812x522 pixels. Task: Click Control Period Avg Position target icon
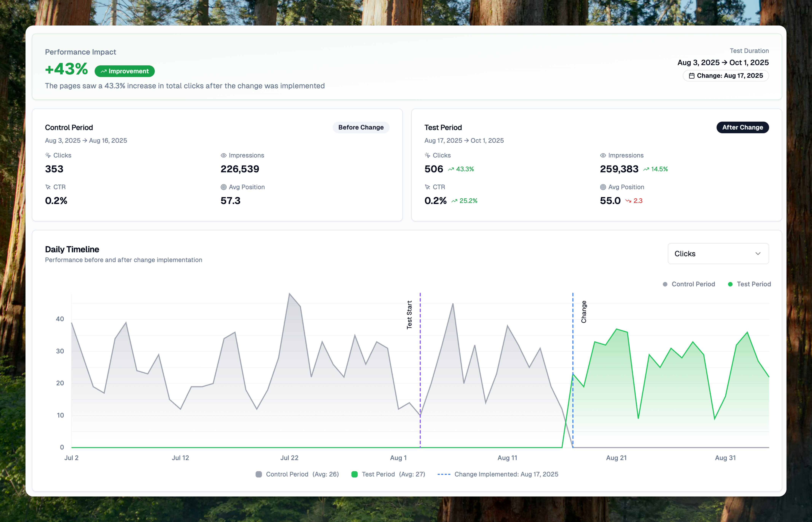tap(224, 187)
